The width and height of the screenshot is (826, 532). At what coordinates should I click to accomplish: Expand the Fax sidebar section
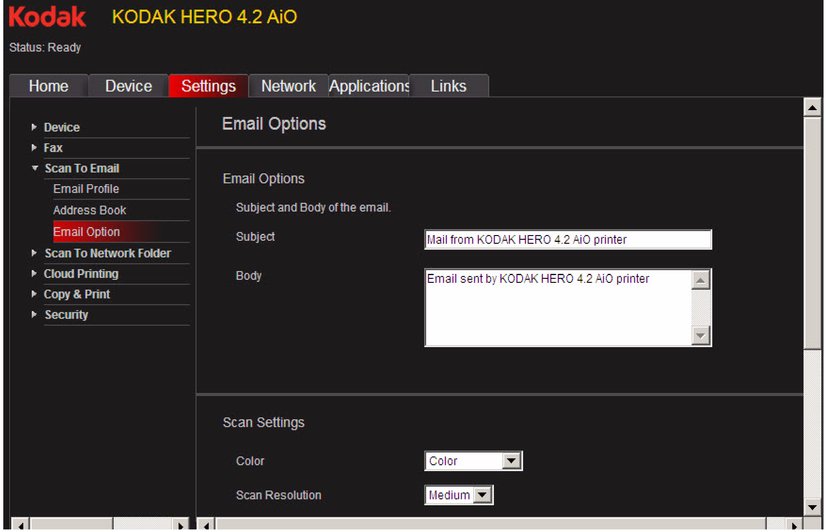[x=53, y=148]
